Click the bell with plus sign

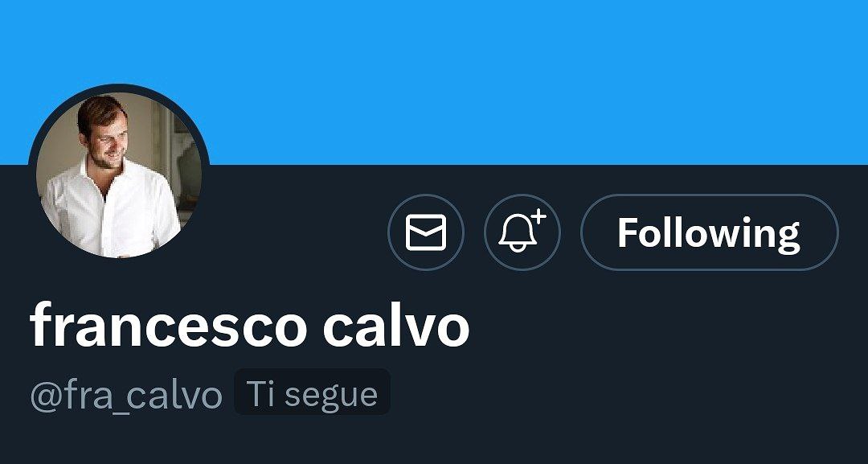pyautogui.click(x=522, y=232)
